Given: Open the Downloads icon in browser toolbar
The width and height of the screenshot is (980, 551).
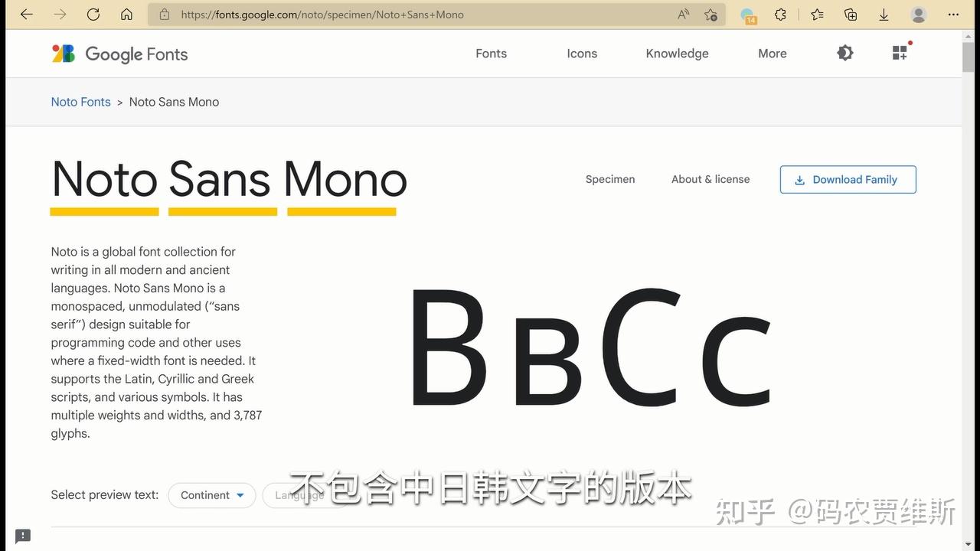Looking at the screenshot, I should (x=884, y=15).
